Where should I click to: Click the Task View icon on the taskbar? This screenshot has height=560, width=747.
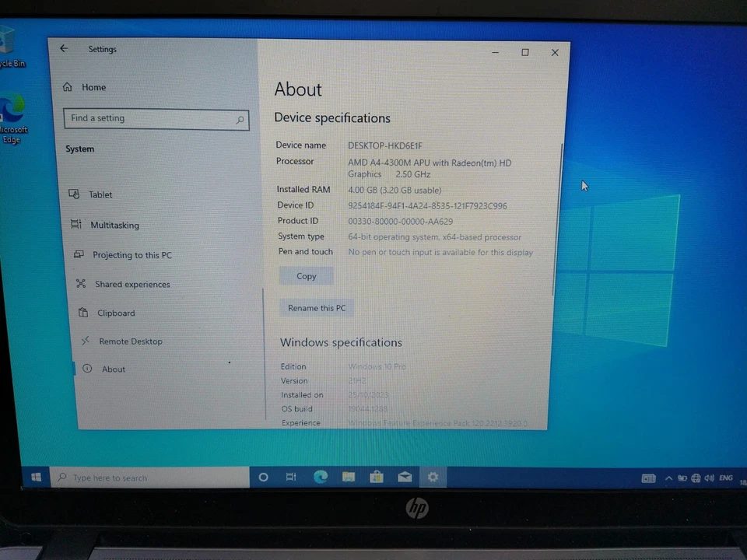click(x=291, y=477)
